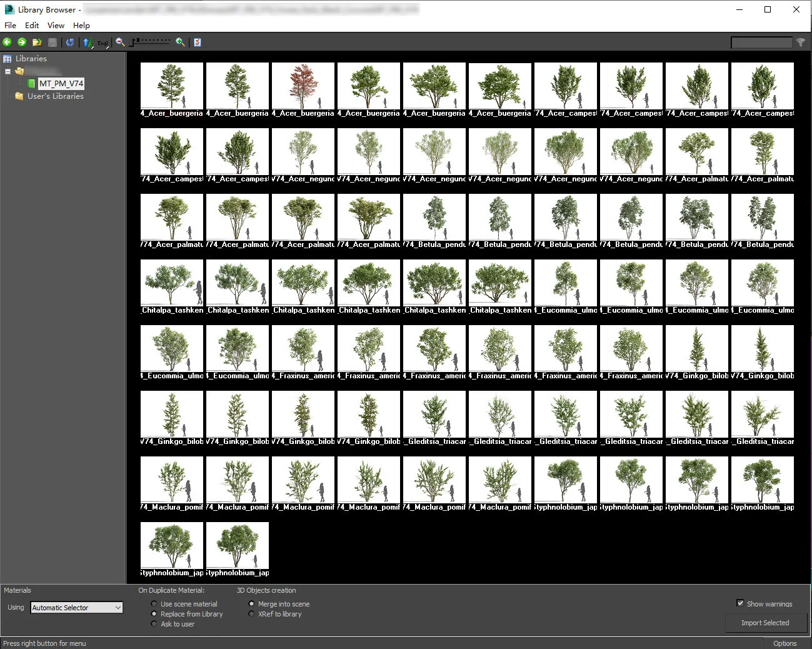Select the MT_PM_V74 library in the sidebar
The image size is (812, 649).
click(x=61, y=83)
